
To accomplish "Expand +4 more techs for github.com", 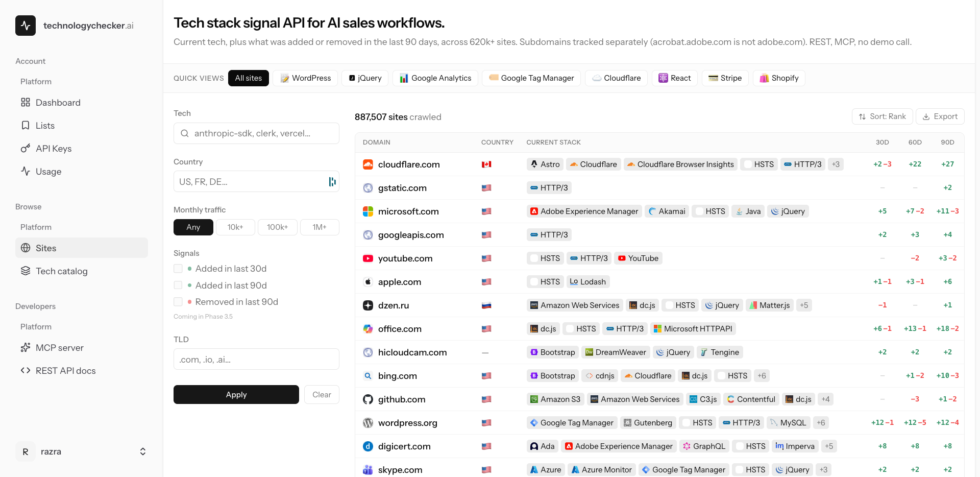I will [825, 399].
